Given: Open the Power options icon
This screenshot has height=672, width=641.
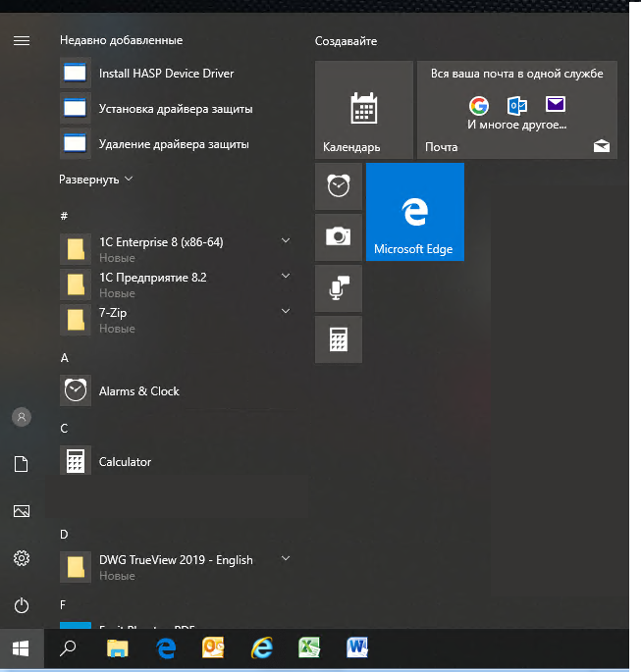Looking at the screenshot, I should coord(22,605).
